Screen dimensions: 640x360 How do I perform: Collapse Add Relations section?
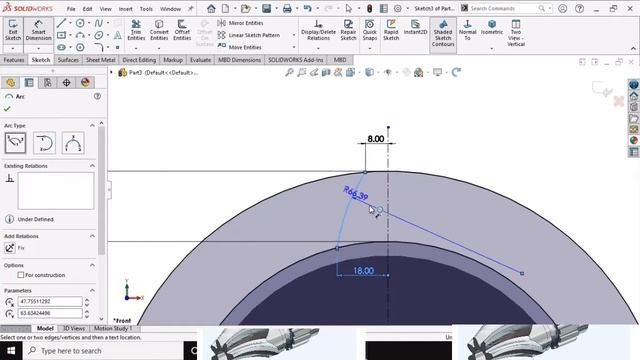tap(92, 236)
